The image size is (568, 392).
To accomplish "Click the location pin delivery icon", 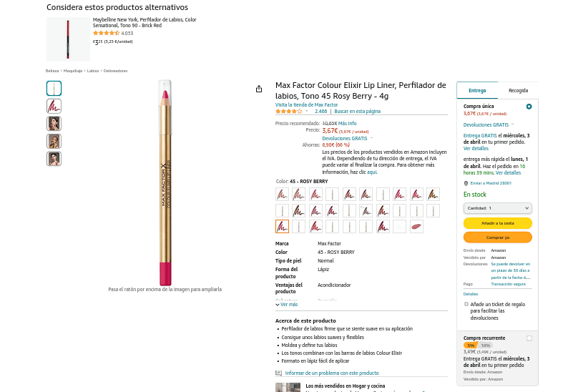I will pos(466,183).
